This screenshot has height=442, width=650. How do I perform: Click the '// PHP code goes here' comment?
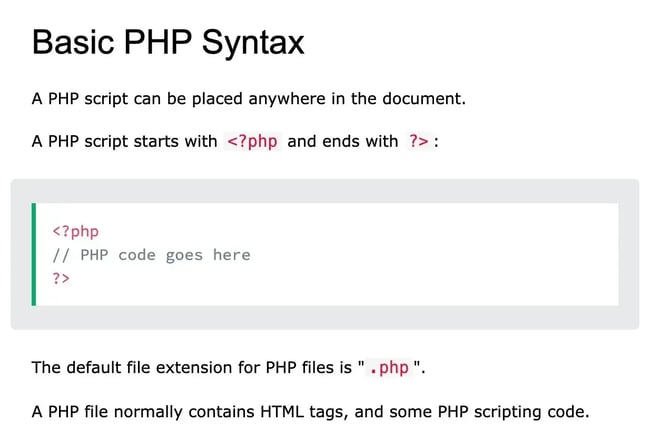152,255
